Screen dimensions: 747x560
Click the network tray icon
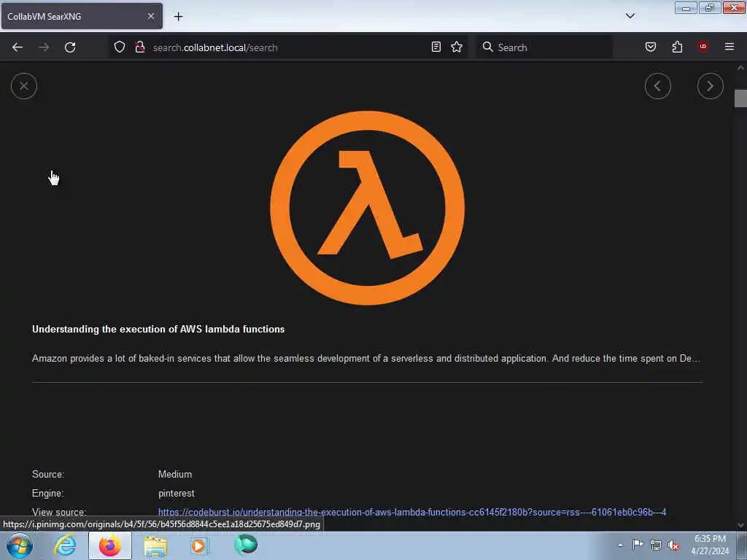[656, 545]
